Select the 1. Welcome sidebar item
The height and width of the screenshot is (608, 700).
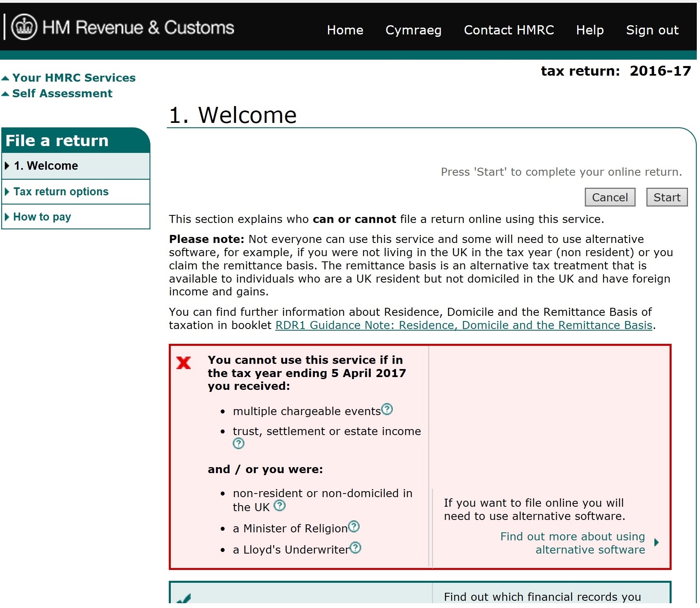coord(76,166)
